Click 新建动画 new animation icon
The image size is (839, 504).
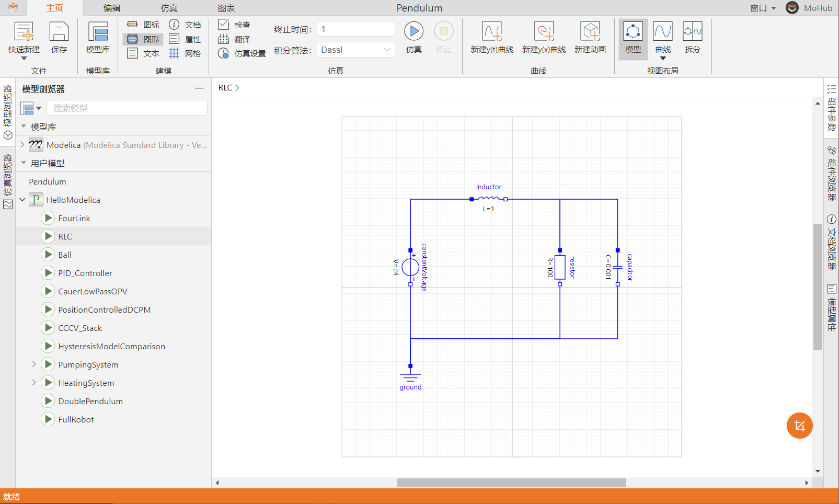pyautogui.click(x=590, y=32)
